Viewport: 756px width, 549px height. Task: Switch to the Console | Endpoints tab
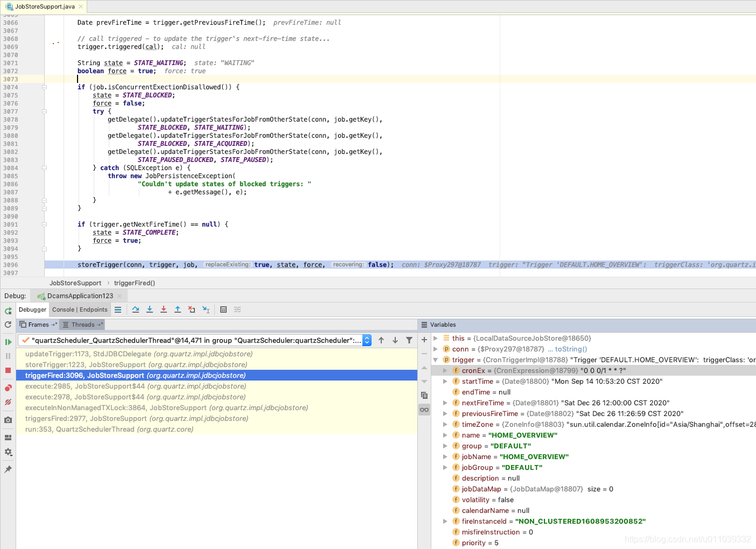coord(80,309)
